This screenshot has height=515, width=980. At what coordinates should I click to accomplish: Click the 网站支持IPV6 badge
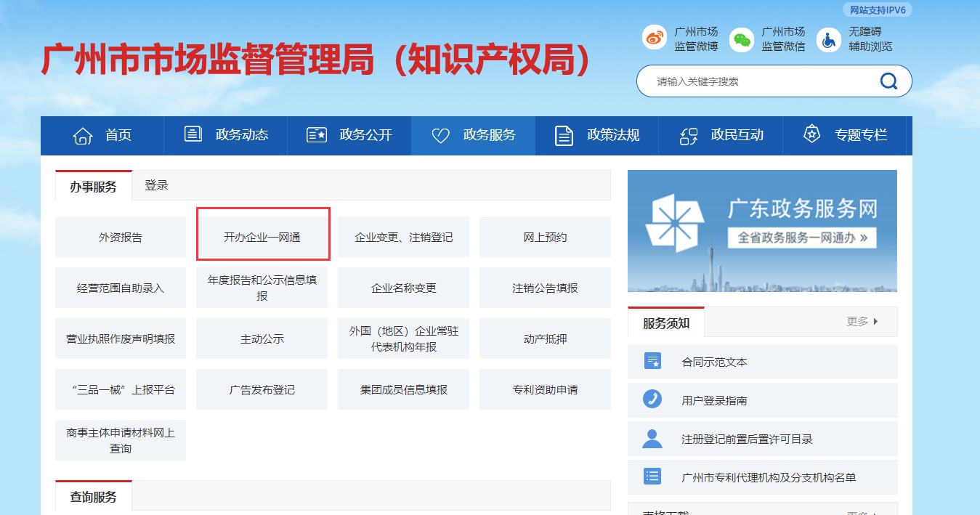click(x=877, y=9)
